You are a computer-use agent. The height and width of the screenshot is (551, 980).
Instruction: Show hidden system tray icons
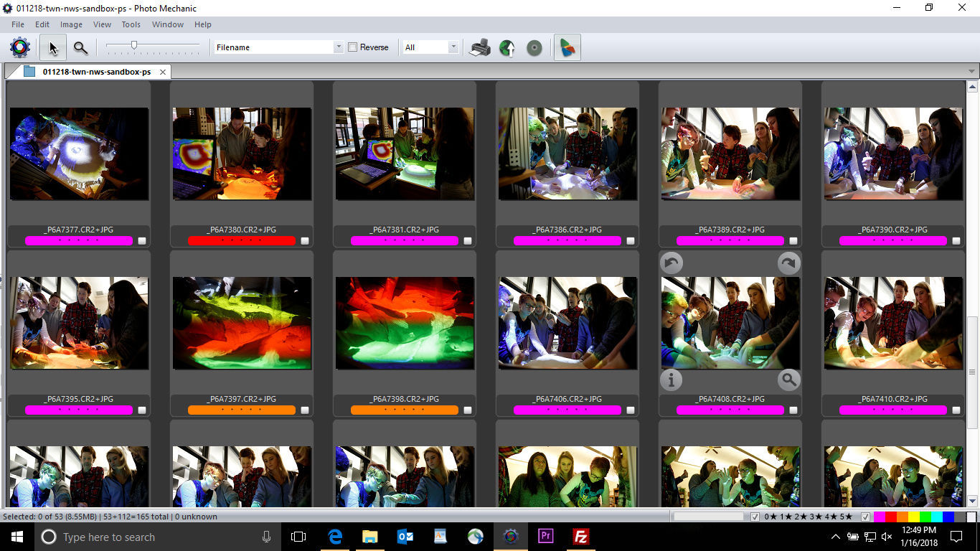pyautogui.click(x=835, y=537)
